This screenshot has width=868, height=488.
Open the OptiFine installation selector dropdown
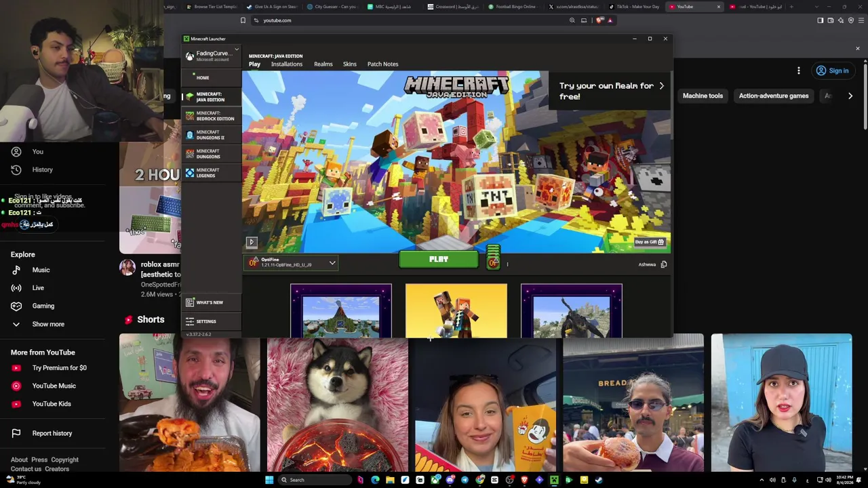[292, 262]
